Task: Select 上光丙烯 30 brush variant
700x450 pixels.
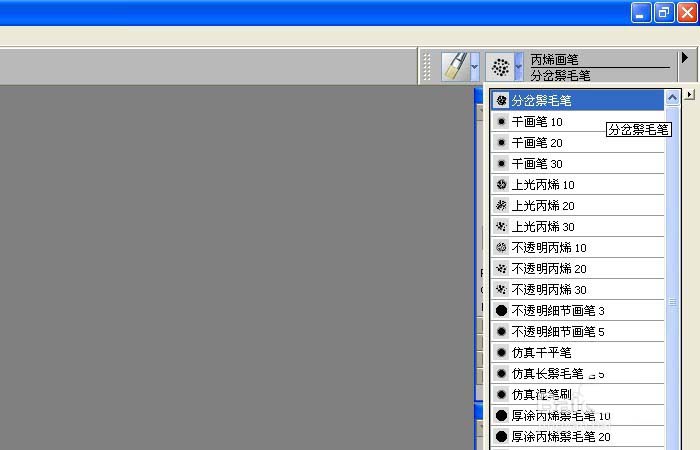Action: [x=578, y=226]
